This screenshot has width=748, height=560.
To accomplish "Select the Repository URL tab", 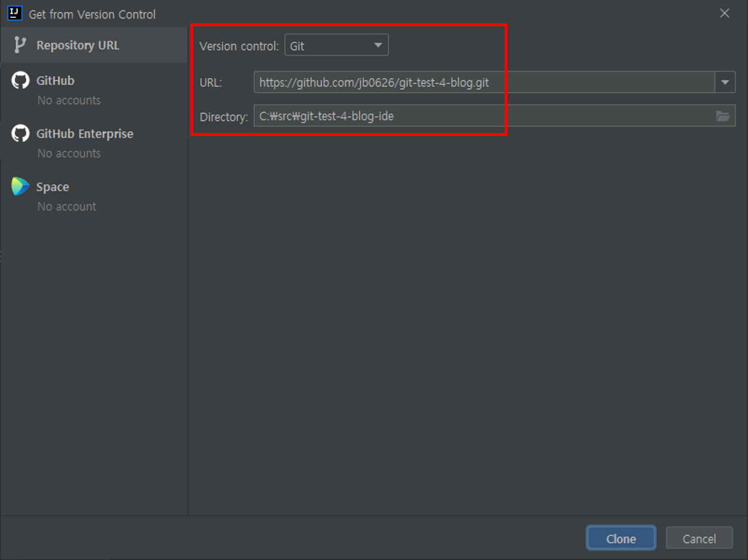I will (94, 45).
